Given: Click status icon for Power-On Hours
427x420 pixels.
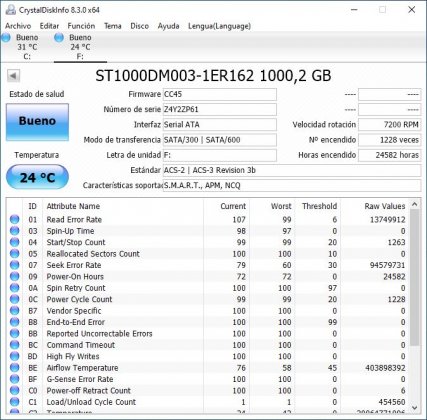Looking at the screenshot, I should pyautogui.click(x=14, y=276).
